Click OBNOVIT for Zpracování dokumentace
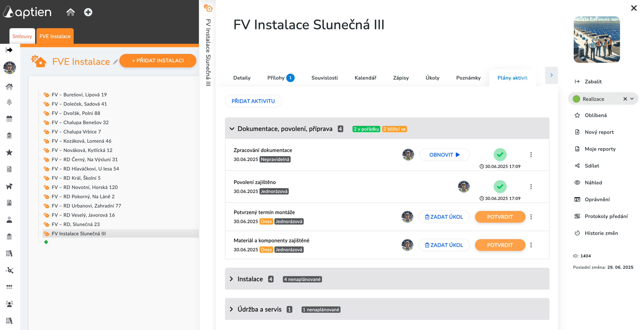Screen dimensions: 644x330 coord(444,155)
